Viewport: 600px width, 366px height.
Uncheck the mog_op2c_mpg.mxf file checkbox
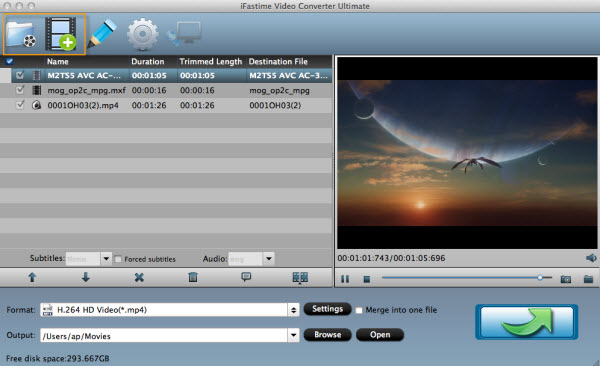(20, 90)
